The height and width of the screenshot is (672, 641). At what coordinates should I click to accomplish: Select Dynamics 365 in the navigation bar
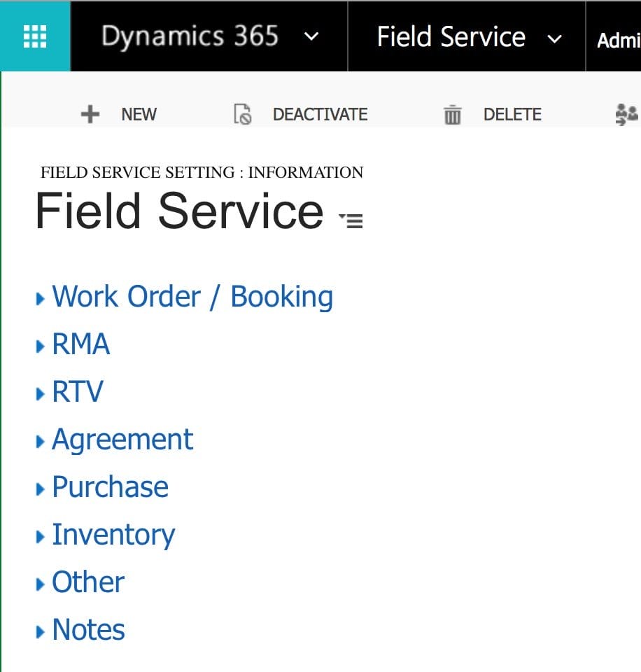coord(190,37)
